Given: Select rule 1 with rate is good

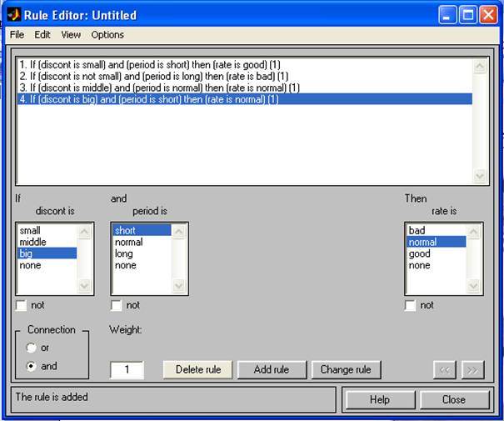Looking at the screenshot, I should pos(245,65).
